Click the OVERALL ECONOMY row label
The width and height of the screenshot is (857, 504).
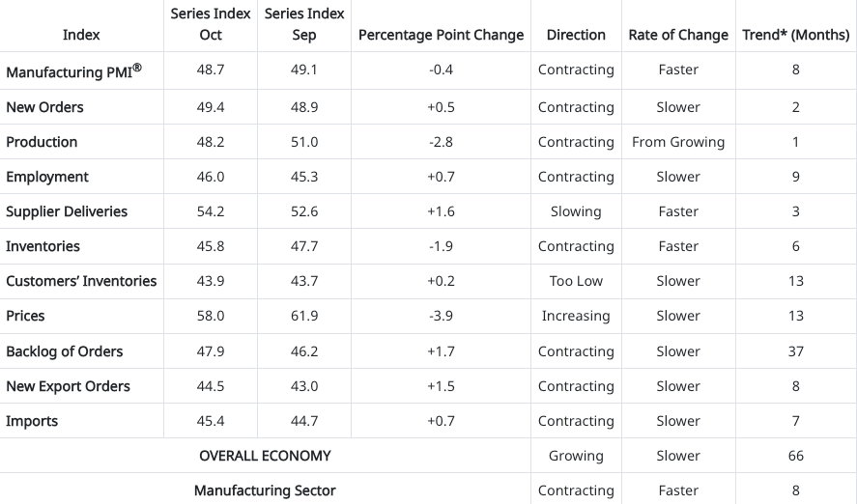tap(265, 456)
